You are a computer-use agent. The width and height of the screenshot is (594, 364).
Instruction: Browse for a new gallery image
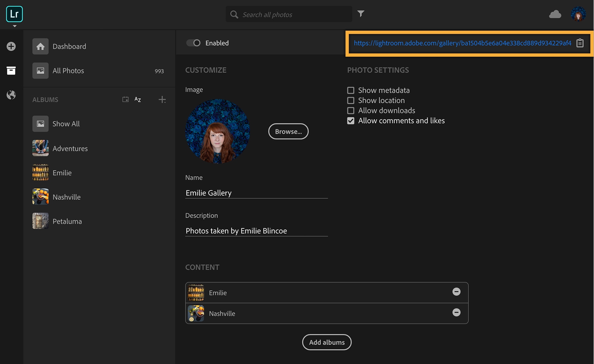click(288, 131)
